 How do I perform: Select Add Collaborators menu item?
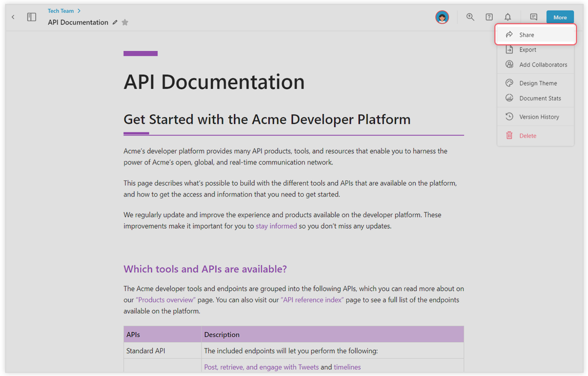[535, 65]
